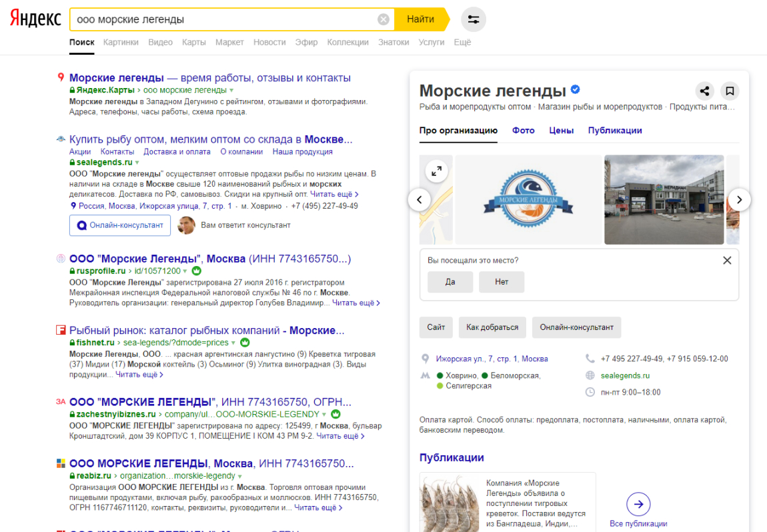Show next photo in organization gallery

[739, 199]
